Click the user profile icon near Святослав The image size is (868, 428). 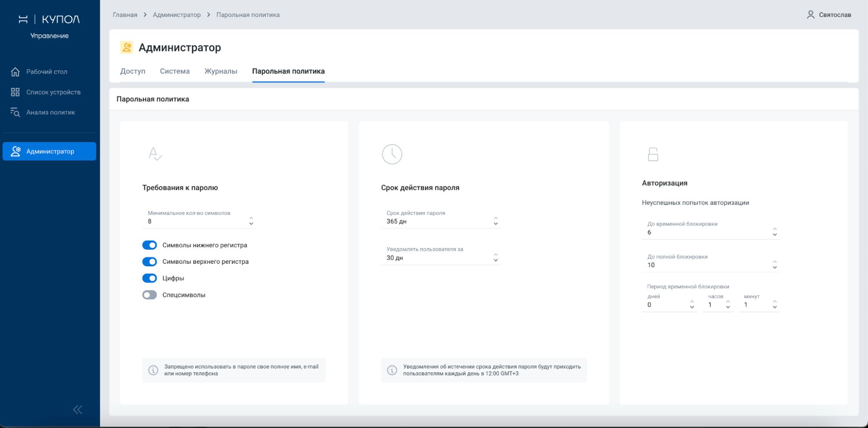click(x=810, y=15)
